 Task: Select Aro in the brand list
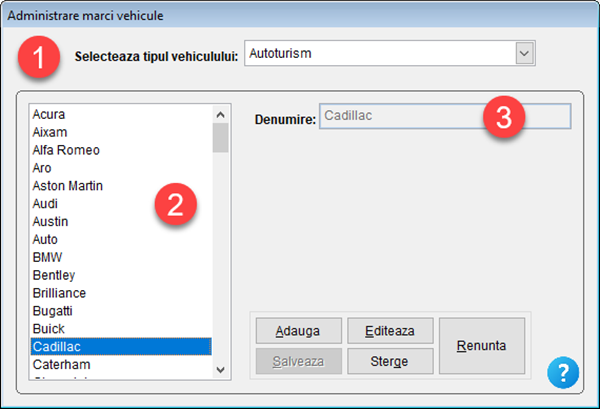tap(121, 168)
